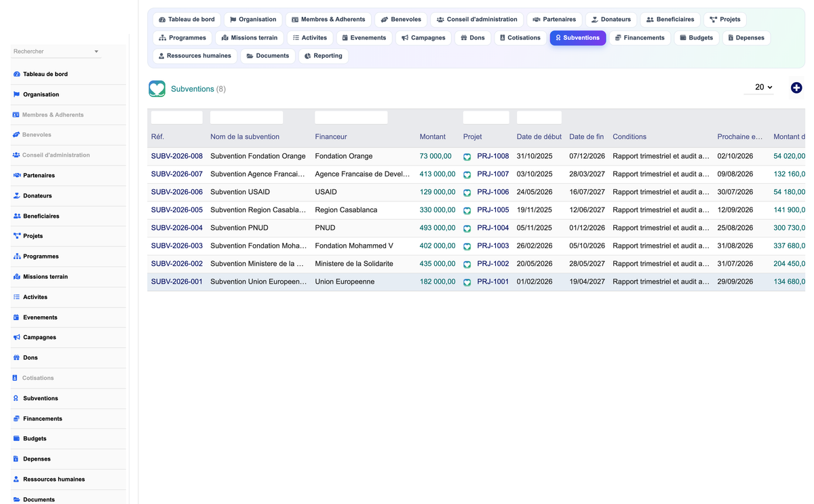Click the start date 20/05/2026 cell

535,264
